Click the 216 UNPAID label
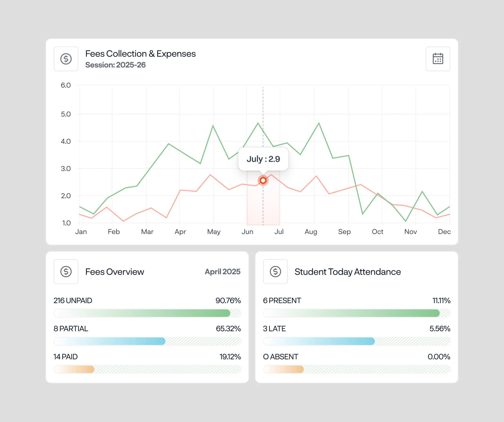This screenshot has height=422, width=504. pyautogui.click(x=73, y=301)
